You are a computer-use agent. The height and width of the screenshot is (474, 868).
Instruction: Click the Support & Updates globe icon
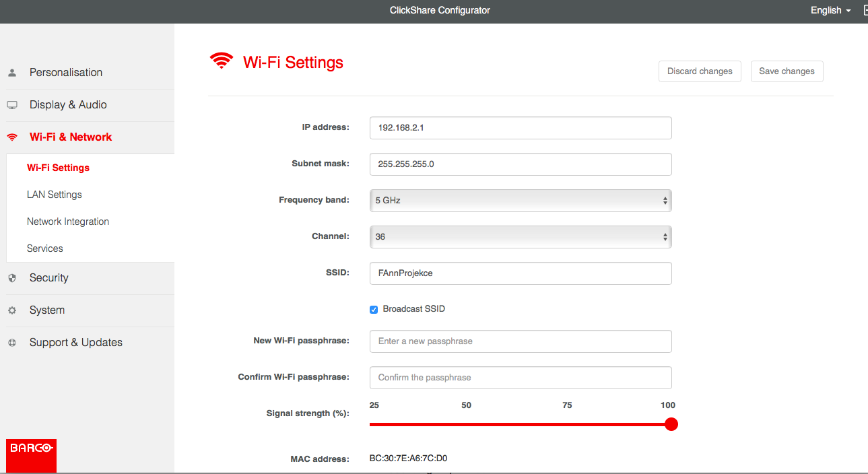tap(12, 343)
